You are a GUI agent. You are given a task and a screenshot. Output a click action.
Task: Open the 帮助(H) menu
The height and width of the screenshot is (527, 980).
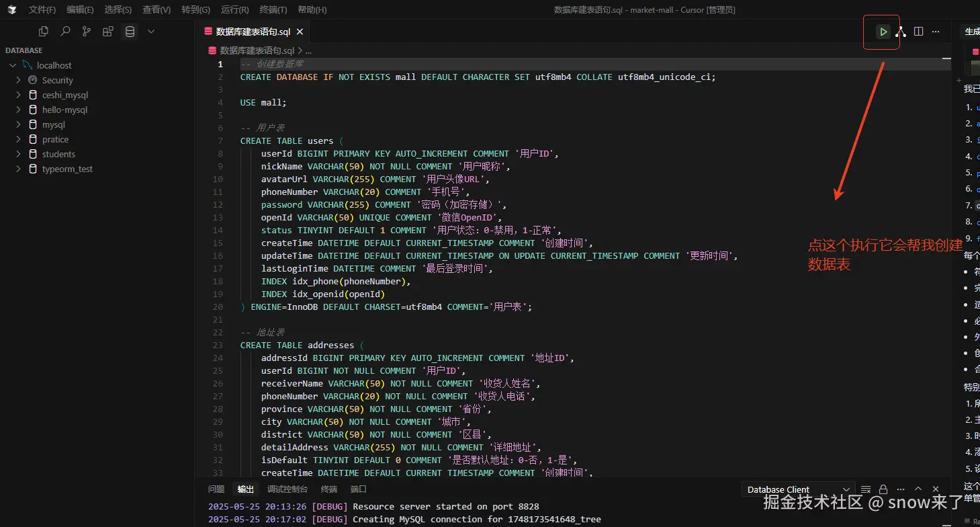click(312, 9)
